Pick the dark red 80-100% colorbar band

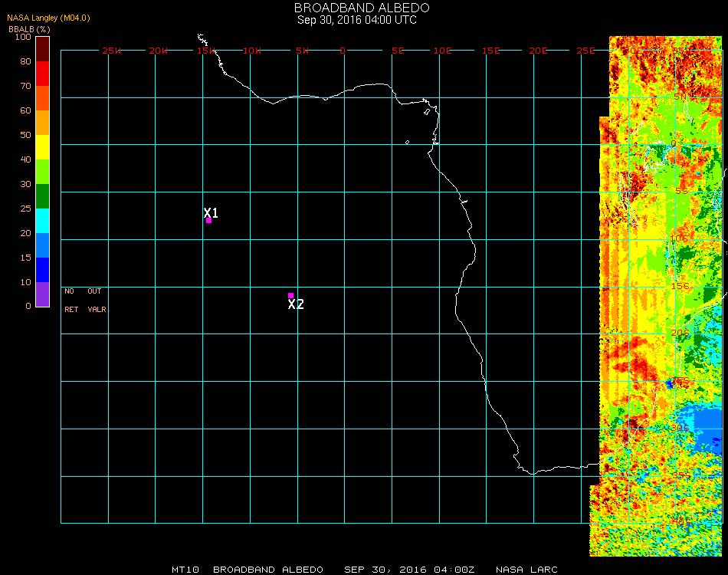pyautogui.click(x=42, y=48)
